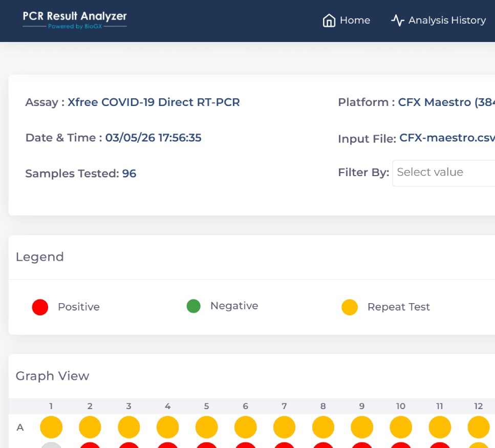Screen dimensions: 495x448
Task: Select well A8 in the graph view
Action: click(323, 427)
